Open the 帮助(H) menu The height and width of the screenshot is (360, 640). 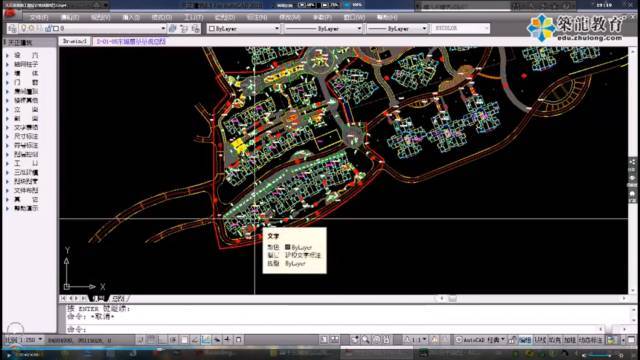tap(387, 17)
